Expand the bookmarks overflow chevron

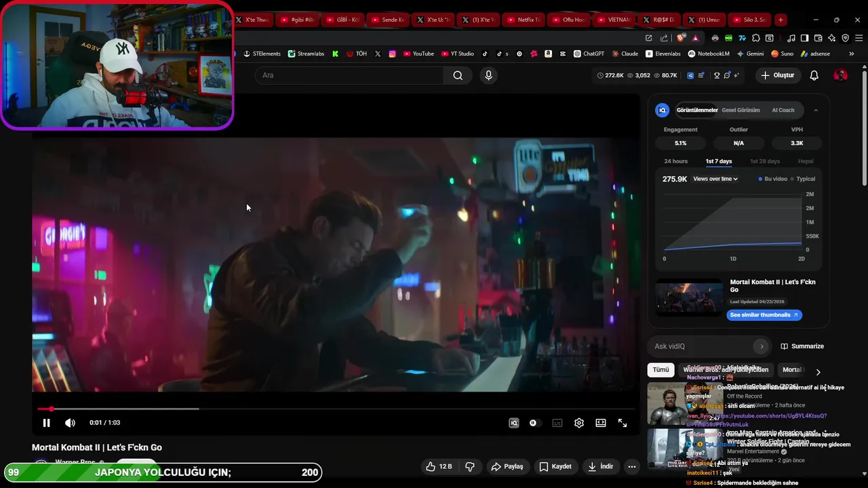coord(852,54)
